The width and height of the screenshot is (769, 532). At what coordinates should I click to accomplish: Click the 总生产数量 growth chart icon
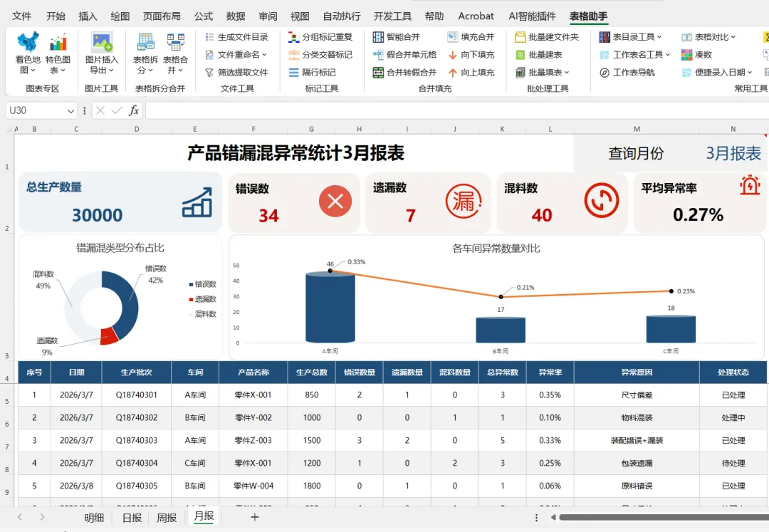point(197,202)
